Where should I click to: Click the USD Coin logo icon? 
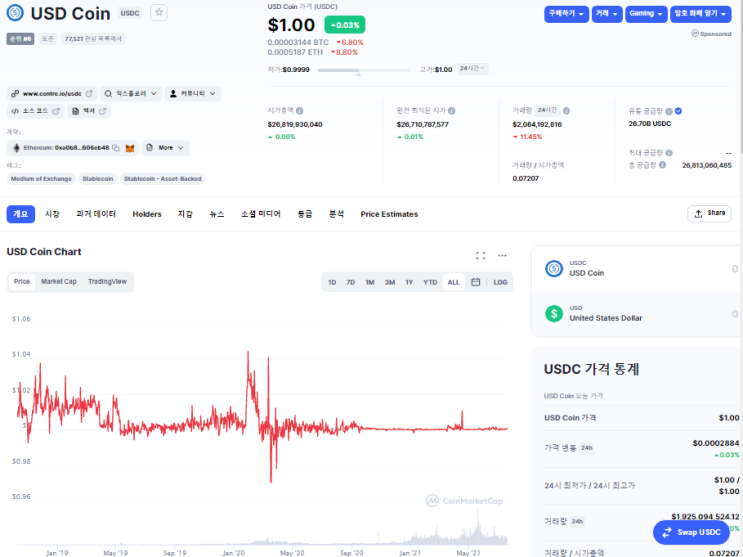[x=15, y=13]
